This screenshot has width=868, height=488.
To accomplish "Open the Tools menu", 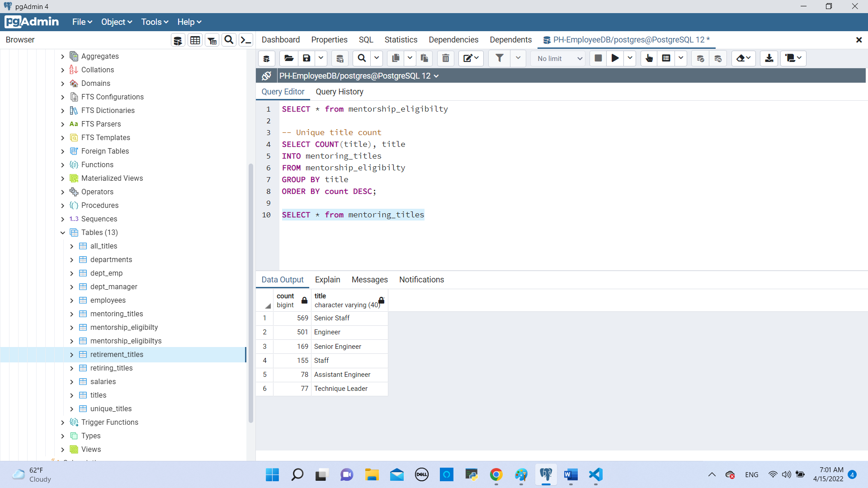I will pos(154,22).
